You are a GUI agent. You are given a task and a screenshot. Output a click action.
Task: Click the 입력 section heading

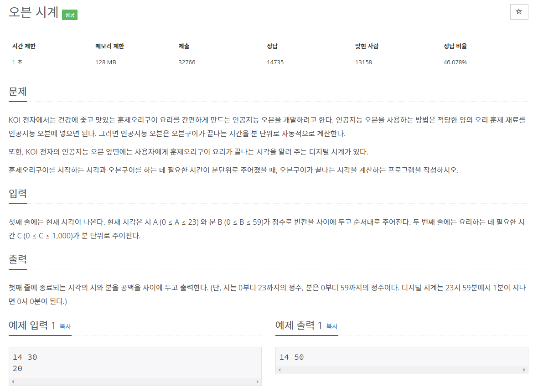(18, 193)
